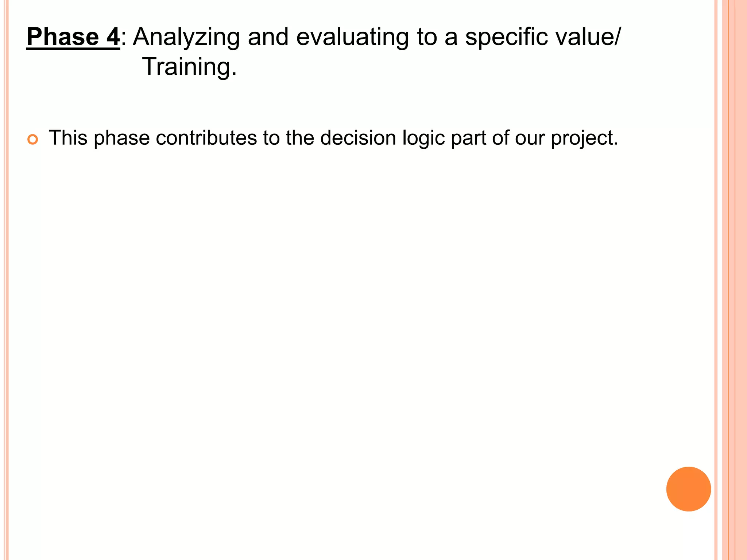Click the word "Analyzing" in the title
Image resolution: width=747 pixels, height=560 pixels.
pos(186,38)
